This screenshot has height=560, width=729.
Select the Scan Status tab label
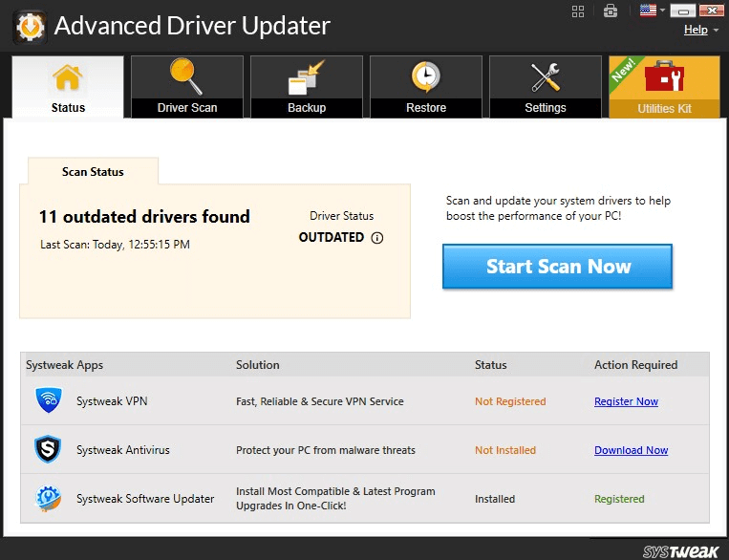click(x=93, y=172)
